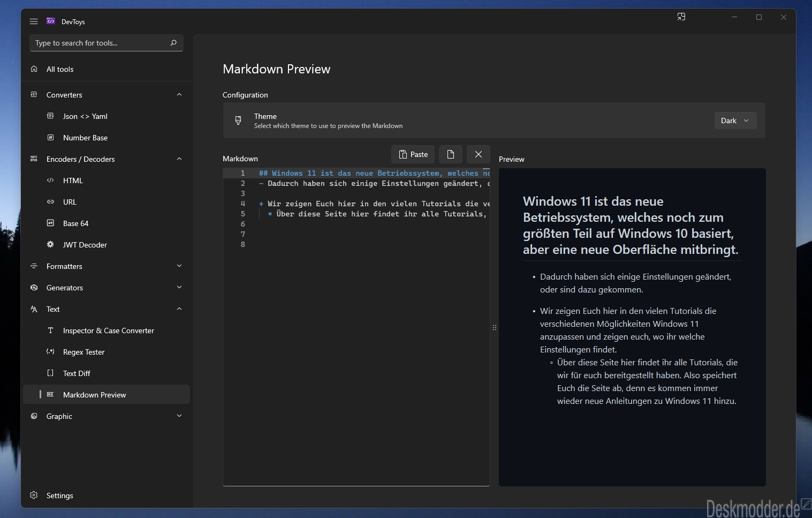This screenshot has width=812, height=518.
Task: Open Regex Tester tool
Action: coord(107,352)
